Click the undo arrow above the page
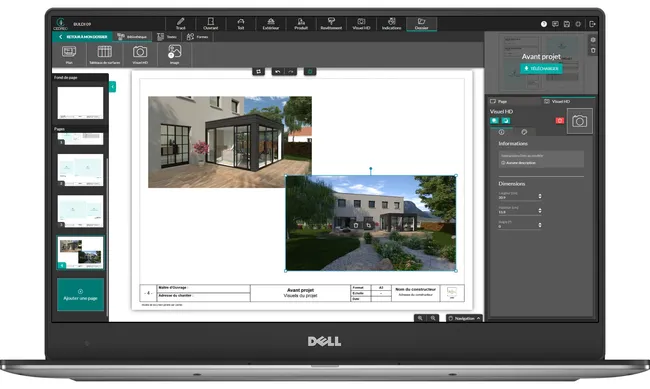 (x=278, y=72)
